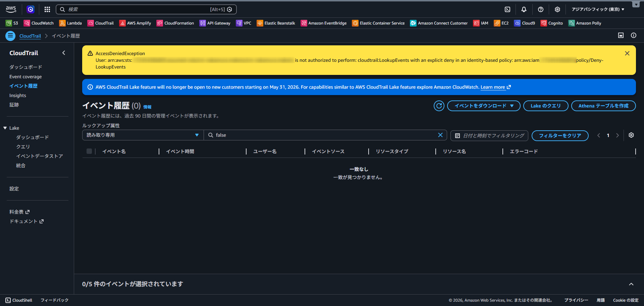Open the Cognito favorite shortcut

(552, 23)
